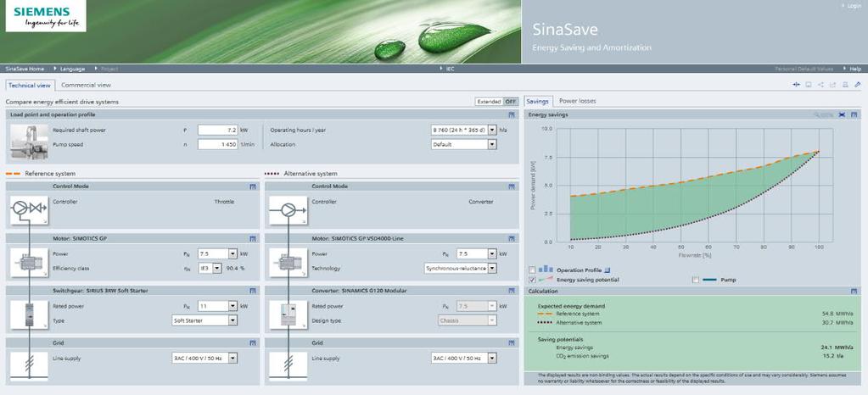Click the SIRIUS soft starter device image
Screen dimensions: 868x395
click(29, 314)
